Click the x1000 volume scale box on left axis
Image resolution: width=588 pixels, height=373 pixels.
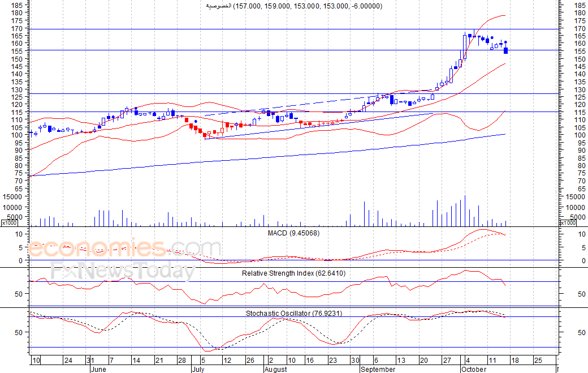[x=10, y=223]
